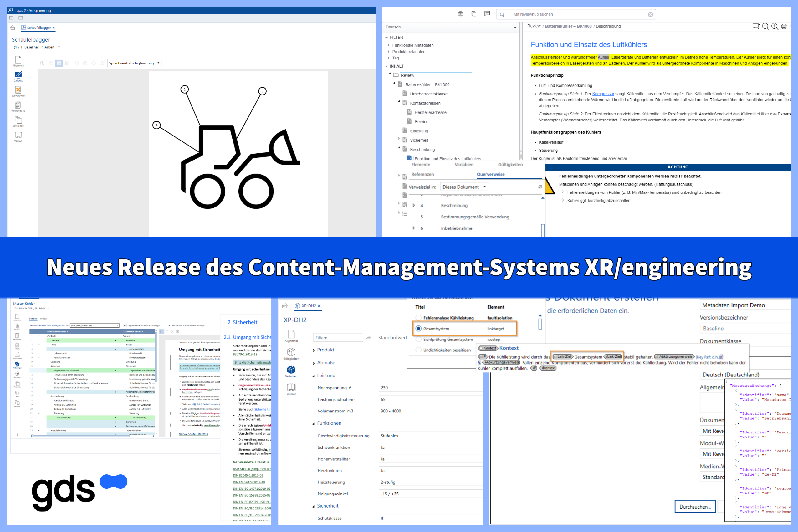Open the Verwendung sidebar icon
The image size is (798, 532).
pyautogui.click(x=18, y=105)
